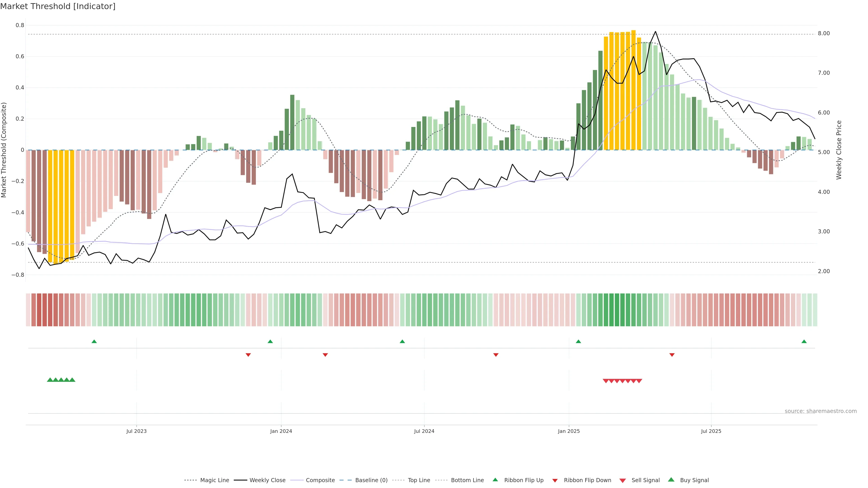Toggle the Baseline (0) legend entry
Viewport: 868px width, 488px height.
pyautogui.click(x=371, y=480)
